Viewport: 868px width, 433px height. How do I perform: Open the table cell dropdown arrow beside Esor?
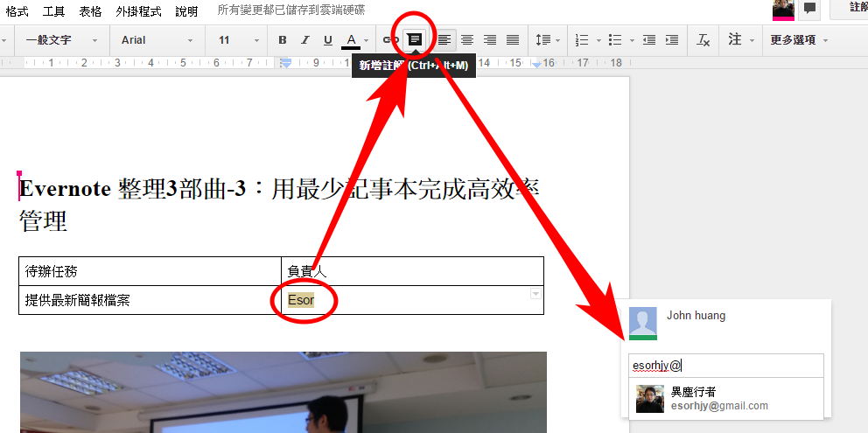535,293
